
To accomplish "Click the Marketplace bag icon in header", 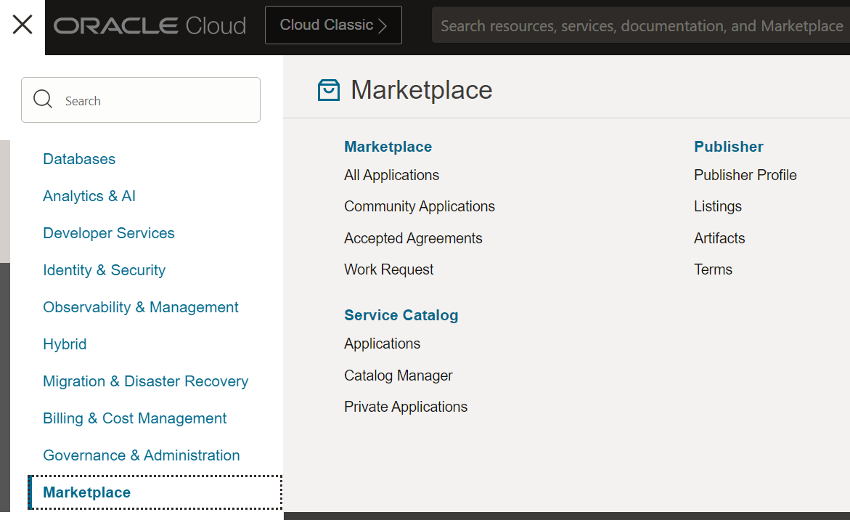I will coord(329,90).
